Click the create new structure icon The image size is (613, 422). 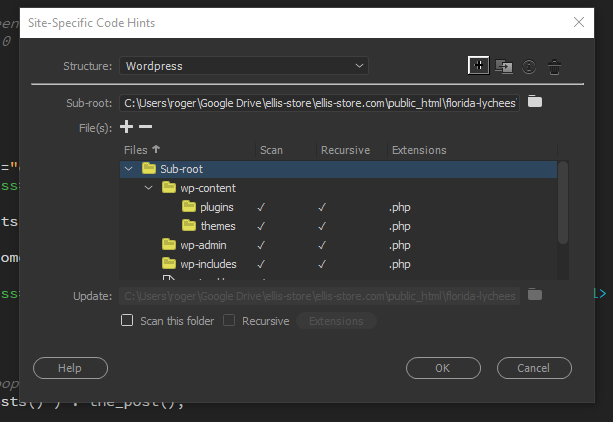(479, 66)
